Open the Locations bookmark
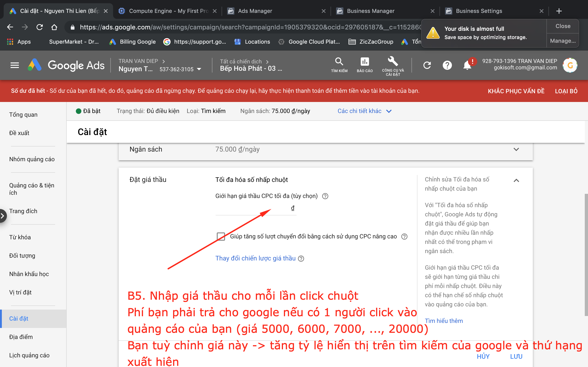The image size is (588, 367). [252, 42]
